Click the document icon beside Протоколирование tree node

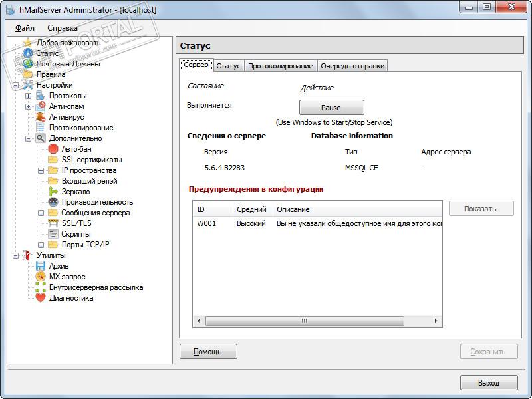pos(41,128)
